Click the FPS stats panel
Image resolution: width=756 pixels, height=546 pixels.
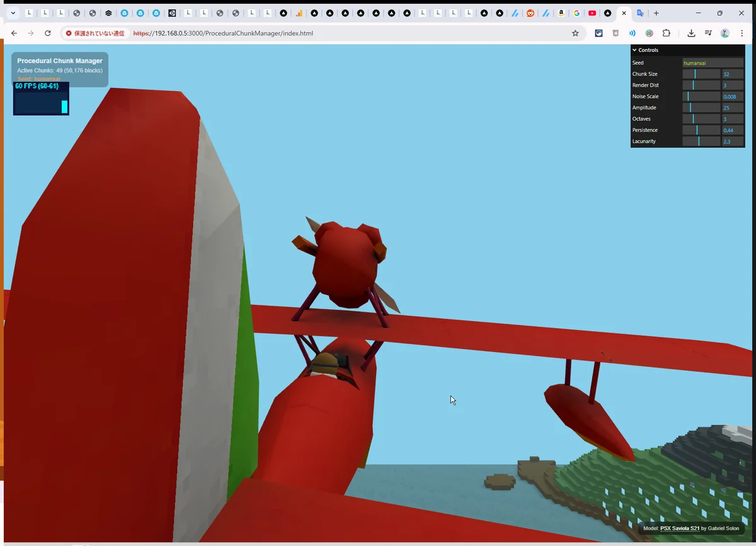pos(41,99)
